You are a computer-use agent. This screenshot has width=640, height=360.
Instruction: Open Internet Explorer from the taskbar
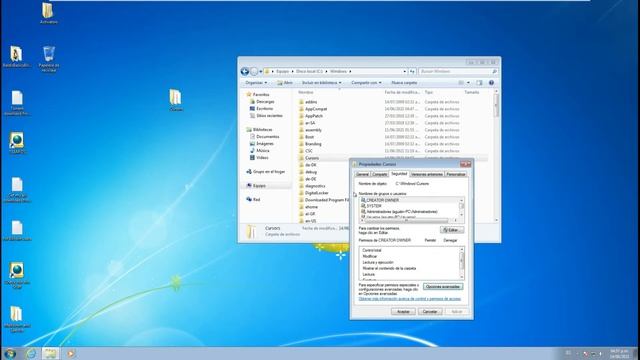[31, 353]
